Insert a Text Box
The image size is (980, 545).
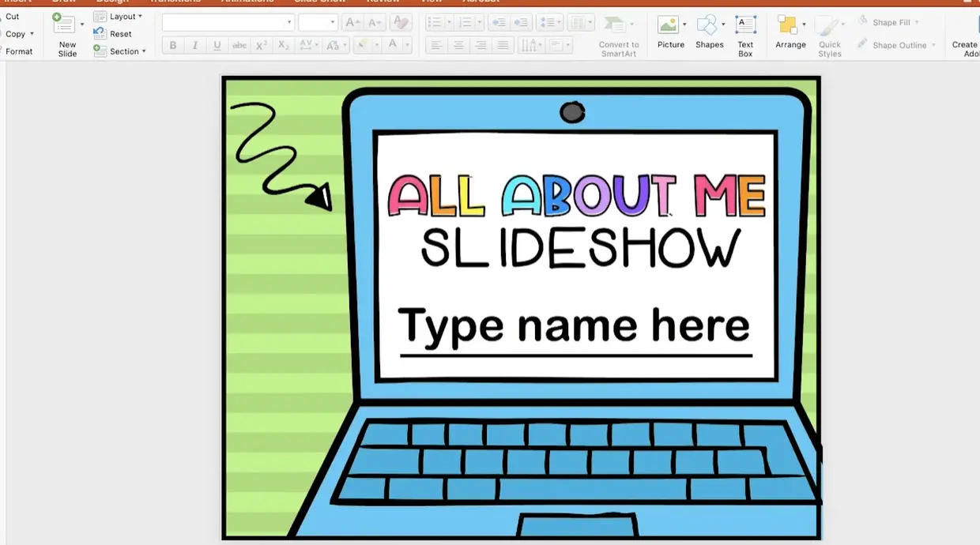[x=745, y=25]
